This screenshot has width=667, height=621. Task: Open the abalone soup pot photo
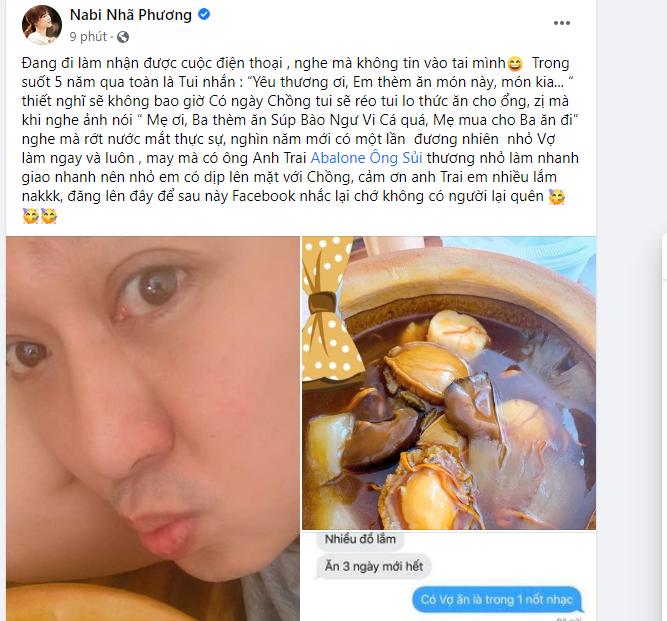(x=449, y=383)
